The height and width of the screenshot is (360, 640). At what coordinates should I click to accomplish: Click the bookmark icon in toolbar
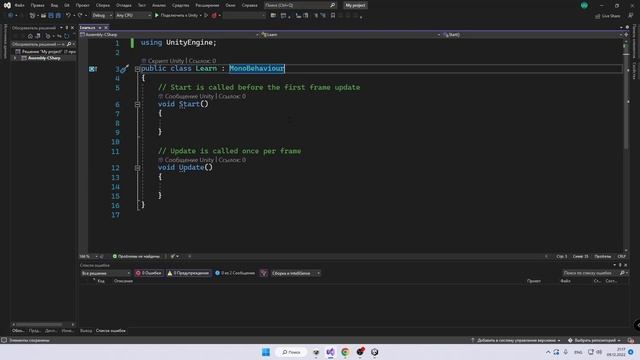coord(333,16)
